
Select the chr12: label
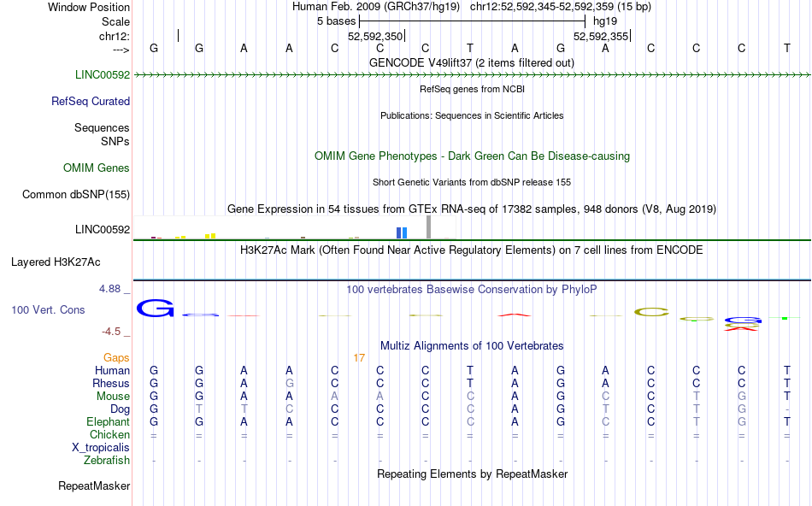(115, 36)
